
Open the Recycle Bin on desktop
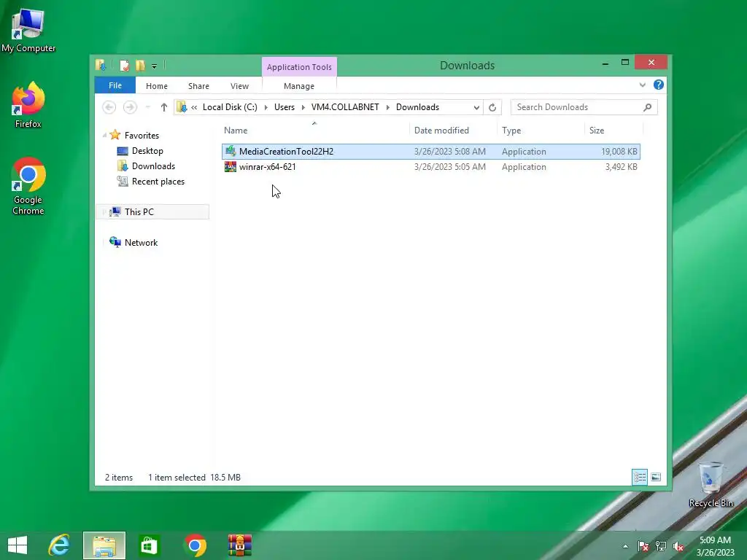711,484
